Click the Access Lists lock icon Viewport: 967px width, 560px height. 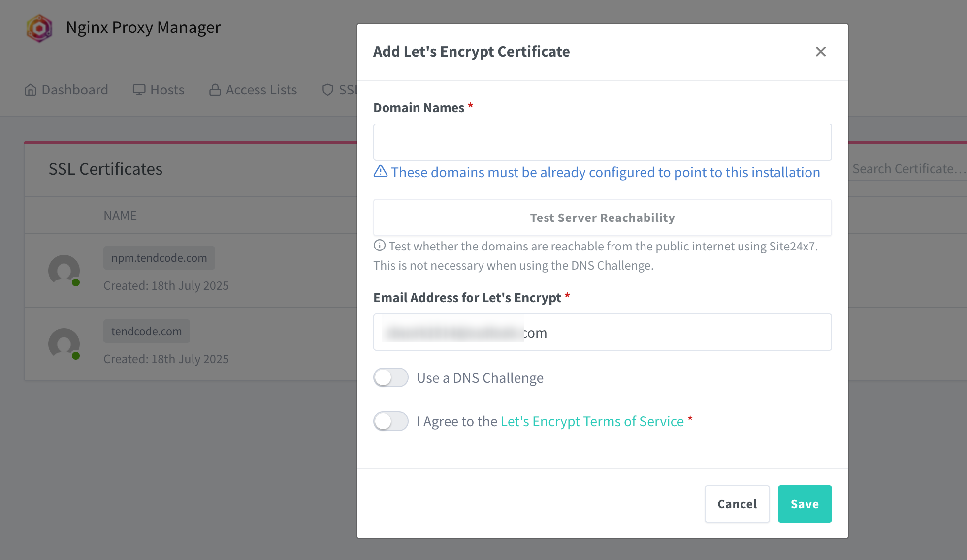215,90
